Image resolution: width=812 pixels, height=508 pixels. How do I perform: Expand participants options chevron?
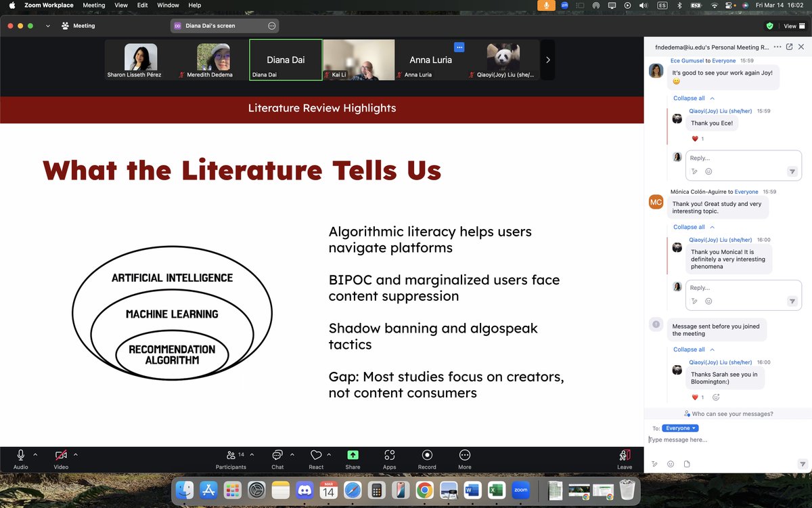click(252, 454)
